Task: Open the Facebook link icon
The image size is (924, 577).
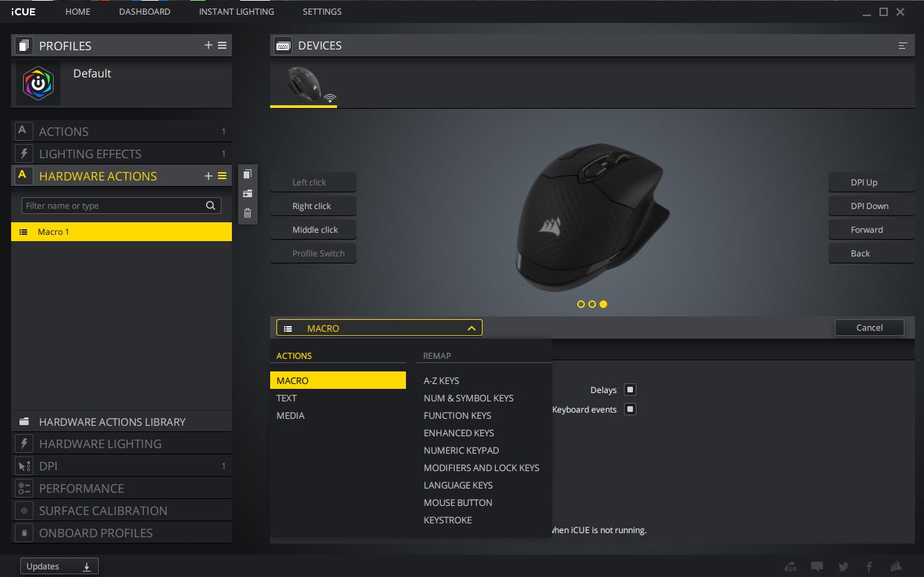Action: tap(869, 567)
